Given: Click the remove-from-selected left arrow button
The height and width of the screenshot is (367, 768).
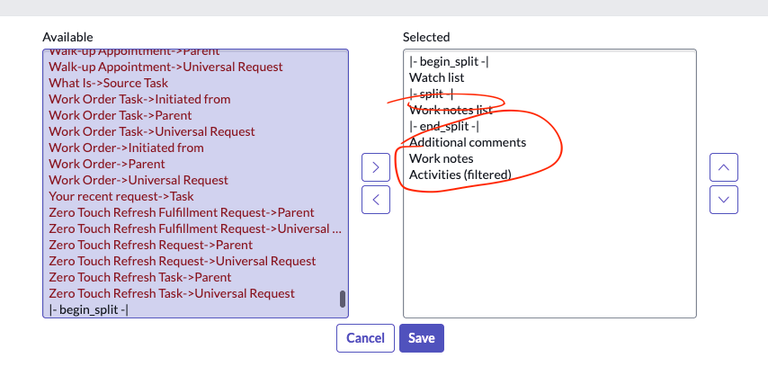Looking at the screenshot, I should 376,199.
